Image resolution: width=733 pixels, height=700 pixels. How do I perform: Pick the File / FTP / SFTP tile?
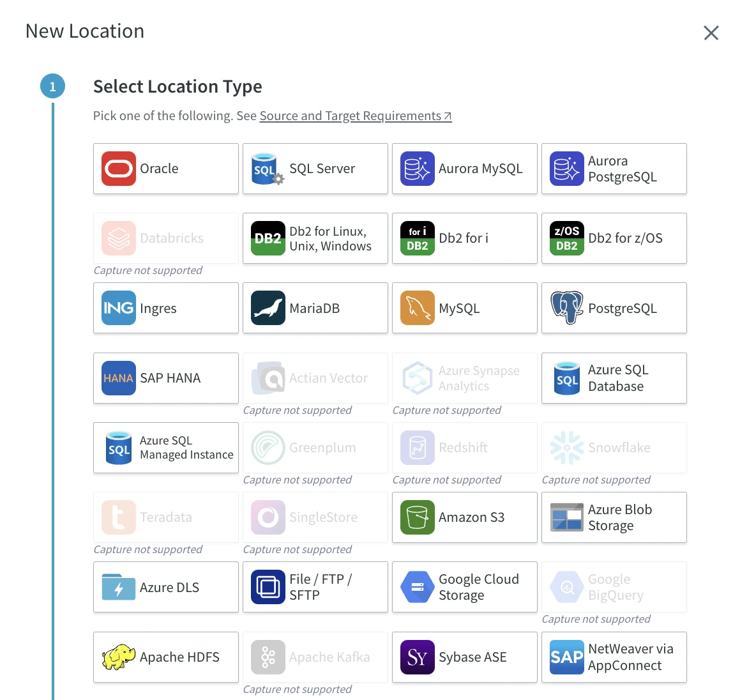pos(315,587)
